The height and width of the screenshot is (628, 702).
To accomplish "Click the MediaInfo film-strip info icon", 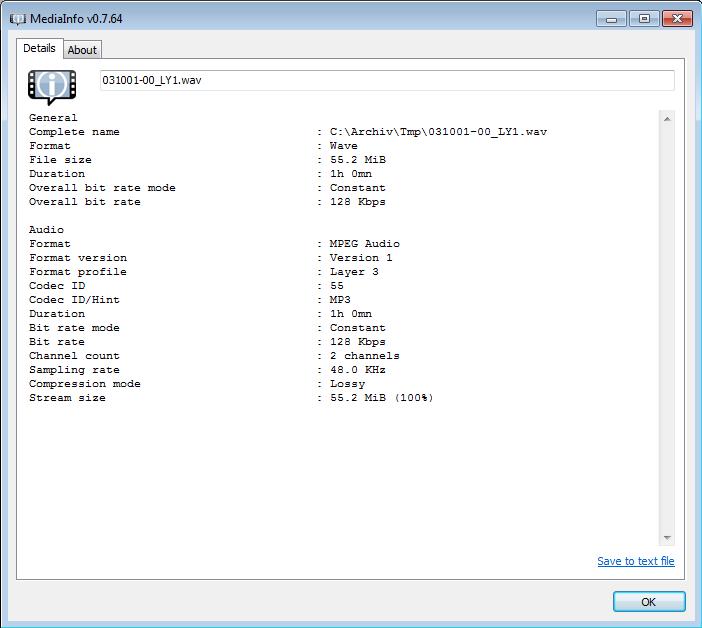I will point(52,86).
